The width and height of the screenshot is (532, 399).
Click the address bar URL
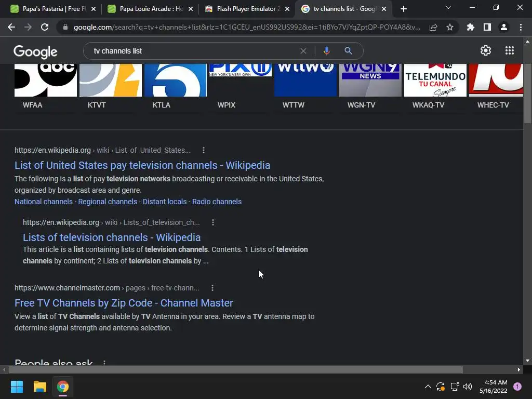(x=247, y=27)
